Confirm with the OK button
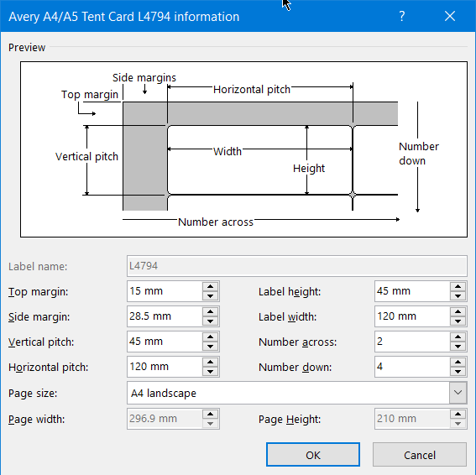The image size is (476, 475). (313, 455)
